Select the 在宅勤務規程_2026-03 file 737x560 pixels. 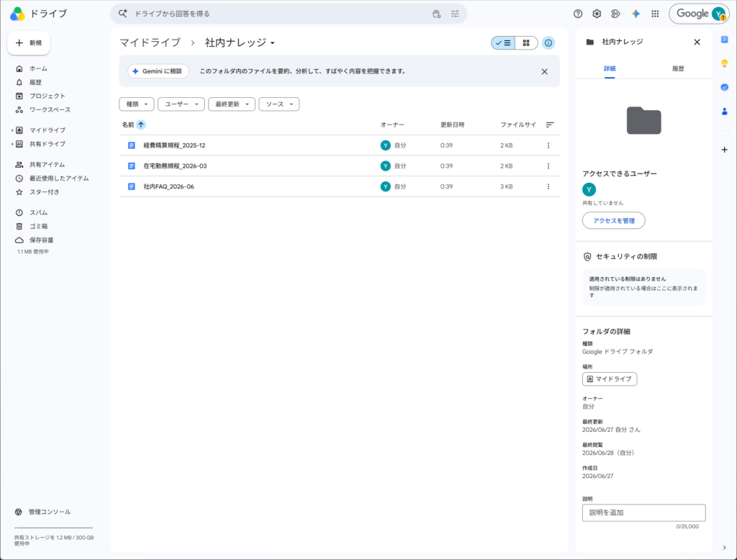pos(340,166)
